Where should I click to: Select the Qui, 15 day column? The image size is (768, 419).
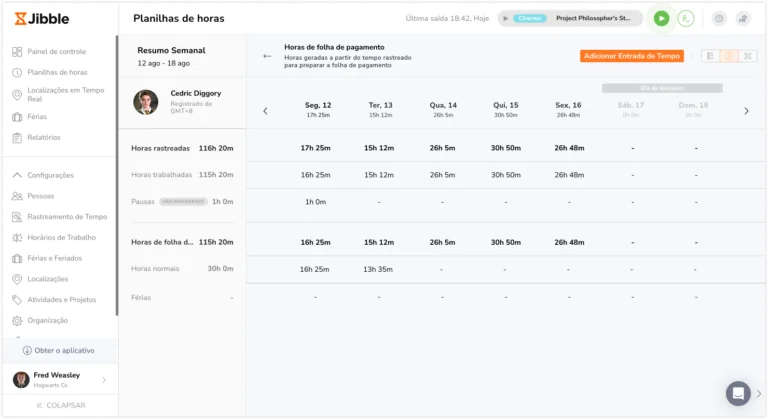(x=506, y=109)
